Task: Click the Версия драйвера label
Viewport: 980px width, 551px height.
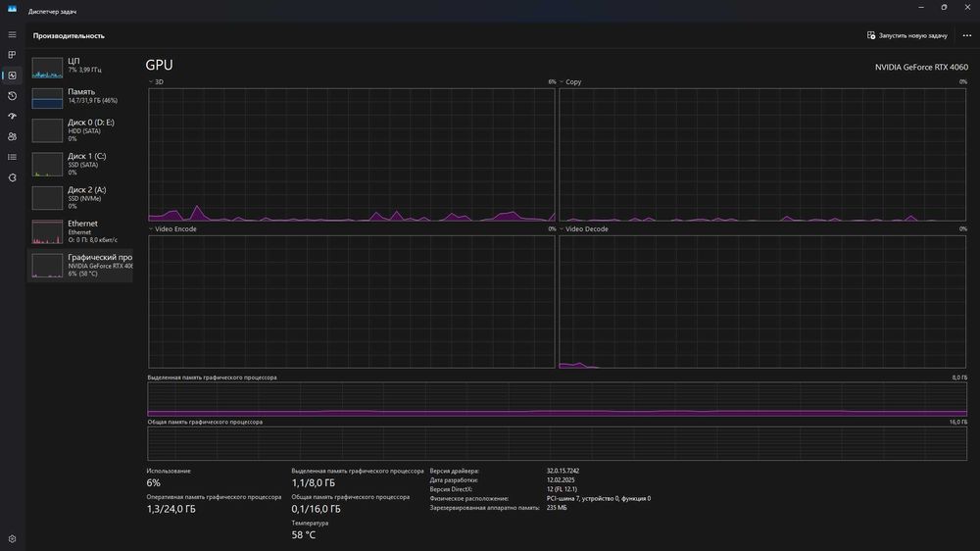Action: 455,471
